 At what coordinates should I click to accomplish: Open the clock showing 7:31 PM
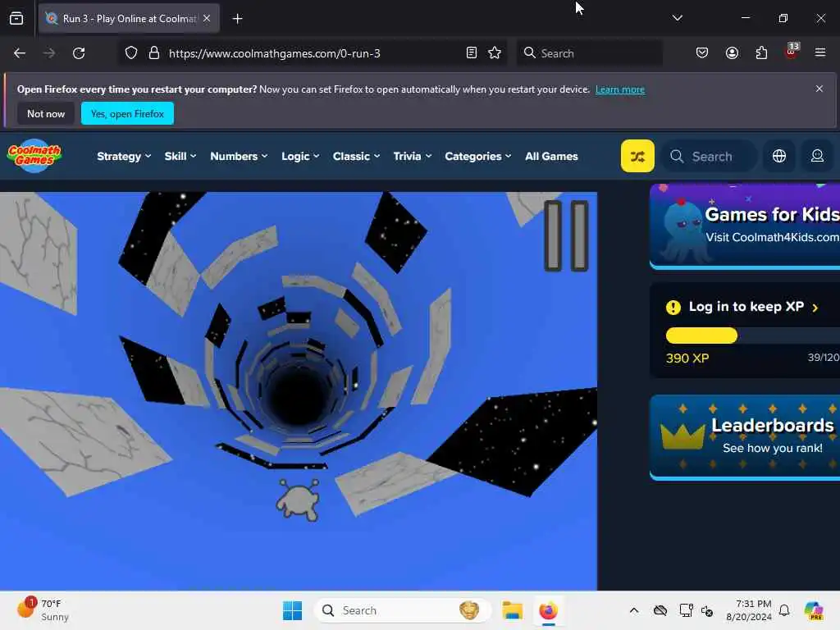pos(748,610)
